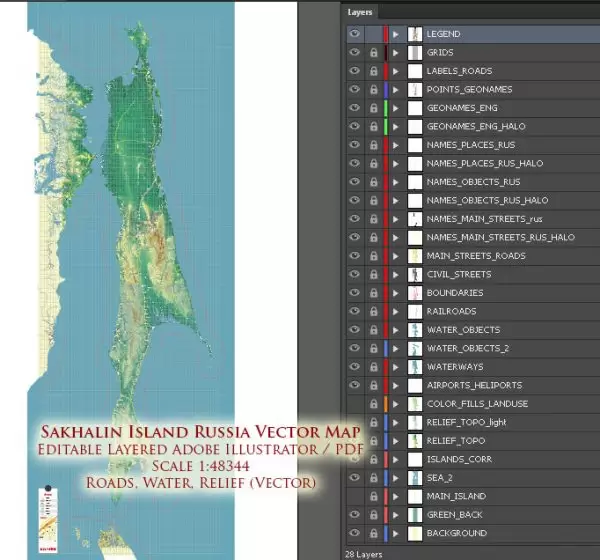The image size is (600, 560).
Task: Unlock the RELIEF_TOPO layer
Action: (373, 441)
